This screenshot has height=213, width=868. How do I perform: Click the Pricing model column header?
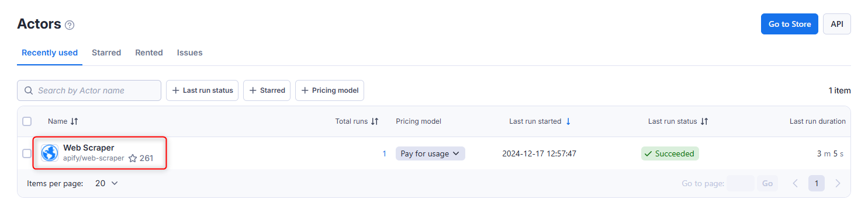419,121
